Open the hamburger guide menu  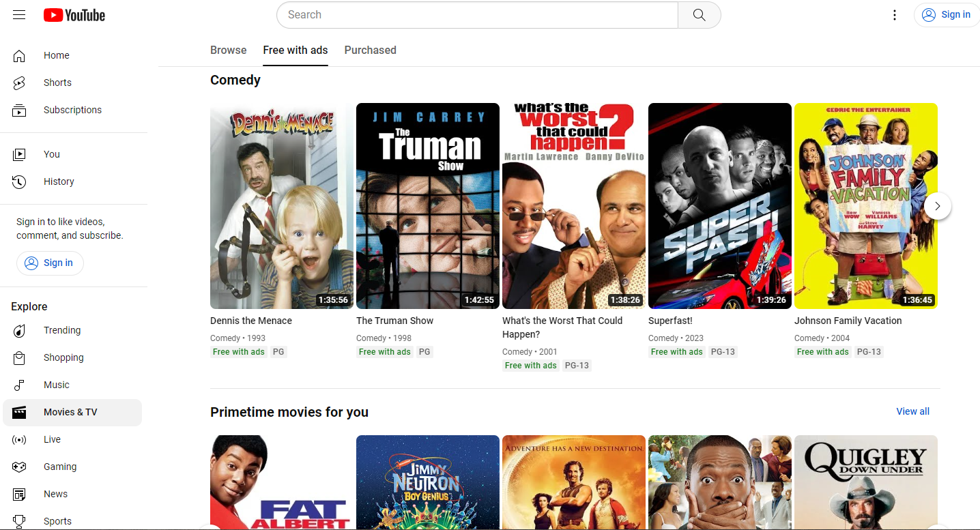coord(19,15)
